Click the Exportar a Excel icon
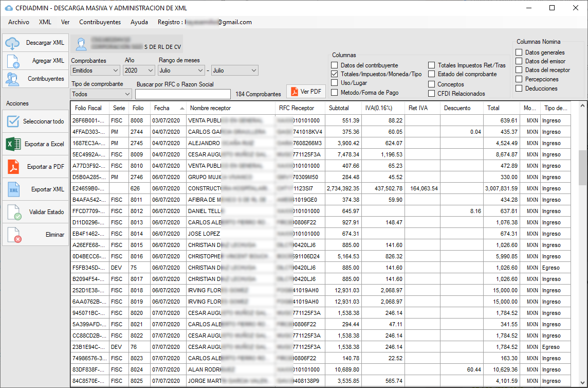Viewport: 588px width, 388px height. tap(12, 144)
